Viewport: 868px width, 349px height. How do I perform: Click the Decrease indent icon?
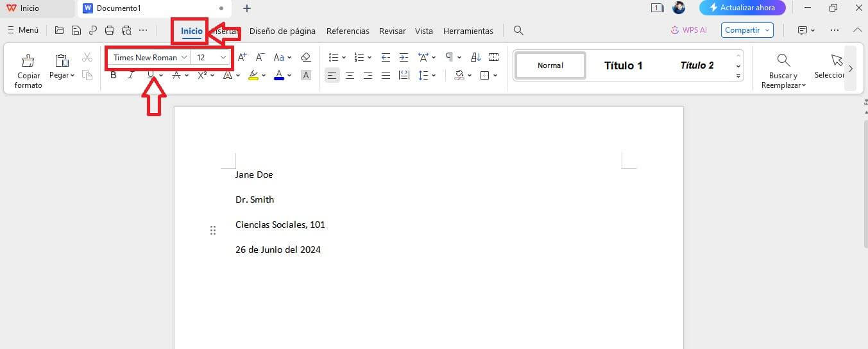tap(386, 57)
